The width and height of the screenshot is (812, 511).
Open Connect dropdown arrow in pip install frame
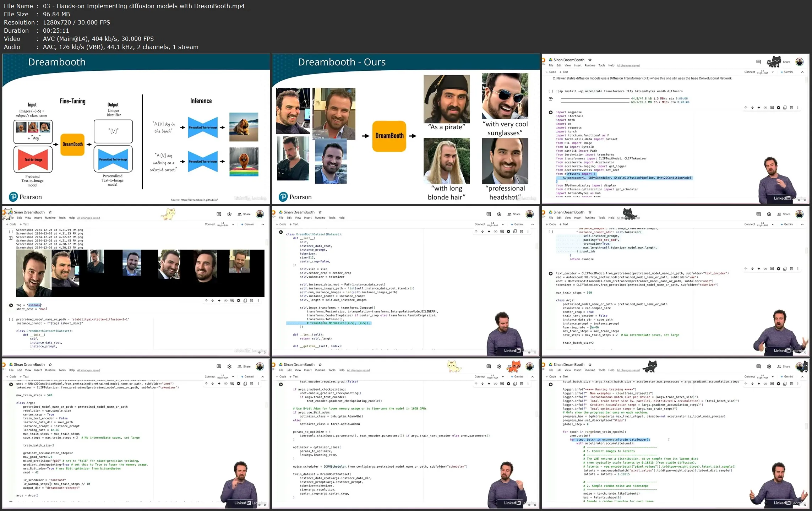point(773,72)
